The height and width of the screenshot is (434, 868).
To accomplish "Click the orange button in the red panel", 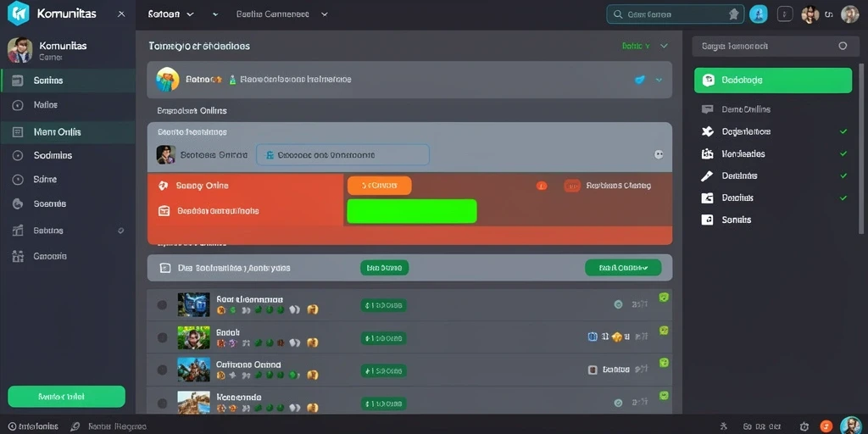I will point(379,186).
